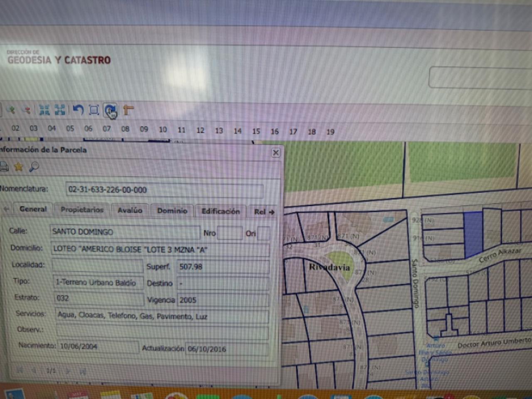Viewport: 532px width, 399px height.
Task: Click the four outward arrows icon
Action: [60, 110]
